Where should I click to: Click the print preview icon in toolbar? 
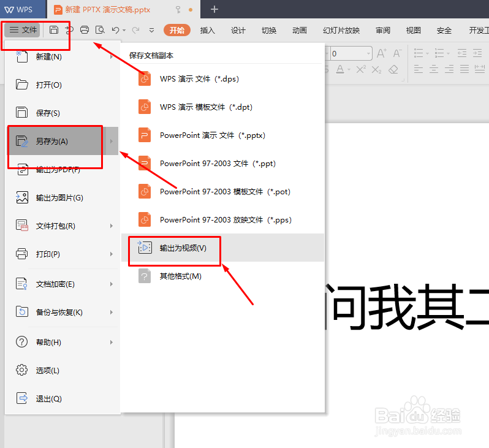tap(100, 30)
